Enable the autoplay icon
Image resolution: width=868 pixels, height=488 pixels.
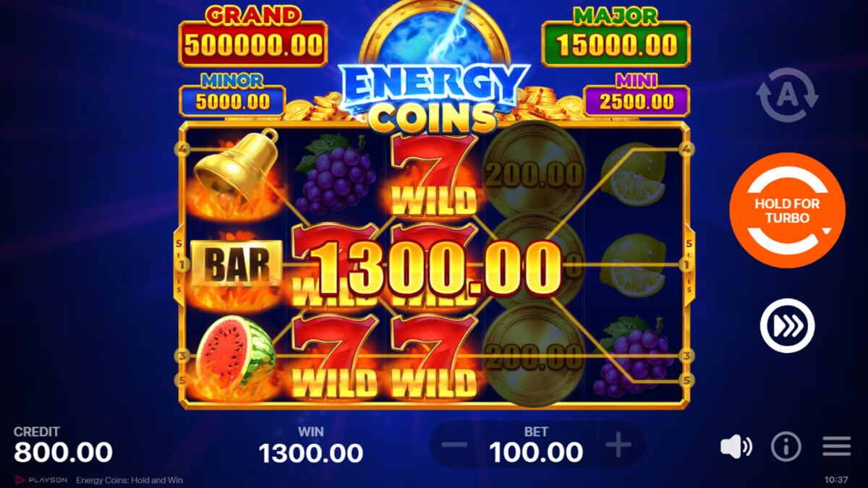click(787, 94)
